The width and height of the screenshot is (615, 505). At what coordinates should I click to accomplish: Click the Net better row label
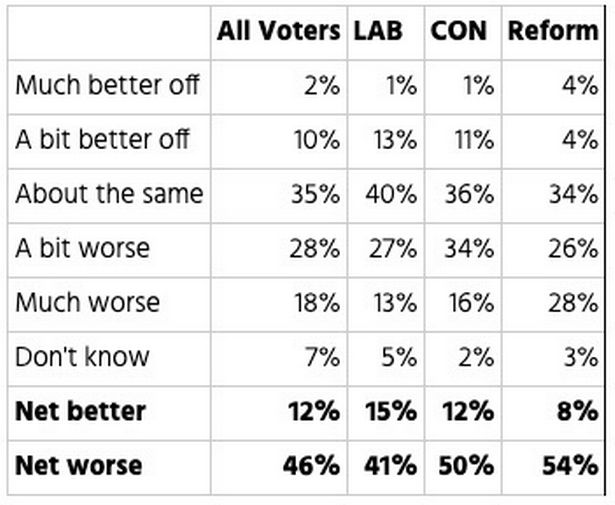[x=80, y=411]
